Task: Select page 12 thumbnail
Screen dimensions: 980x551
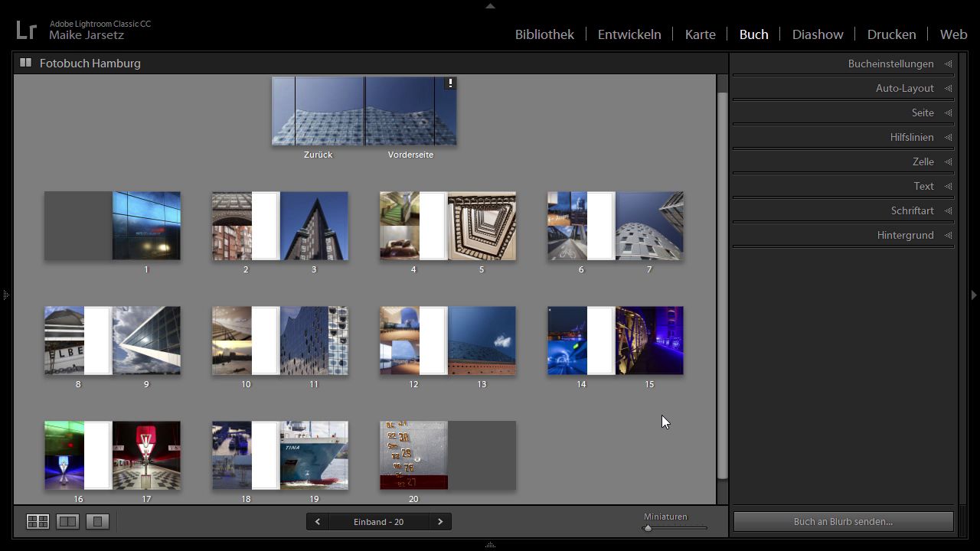Action: pyautogui.click(x=413, y=341)
